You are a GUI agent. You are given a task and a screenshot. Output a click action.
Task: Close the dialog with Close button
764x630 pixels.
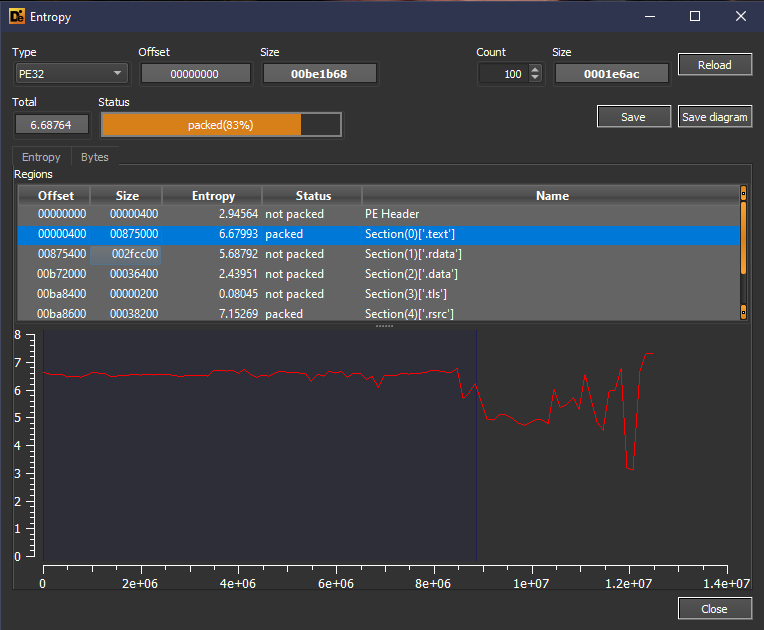point(714,609)
